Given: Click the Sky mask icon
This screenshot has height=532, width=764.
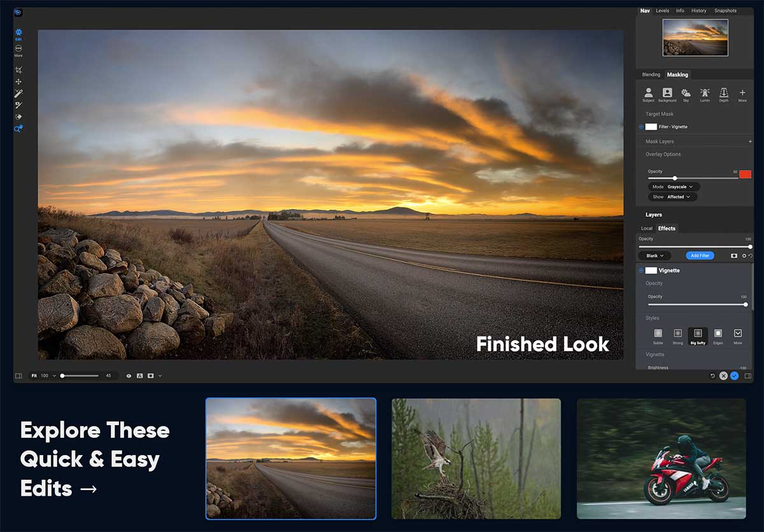Looking at the screenshot, I should [x=686, y=94].
